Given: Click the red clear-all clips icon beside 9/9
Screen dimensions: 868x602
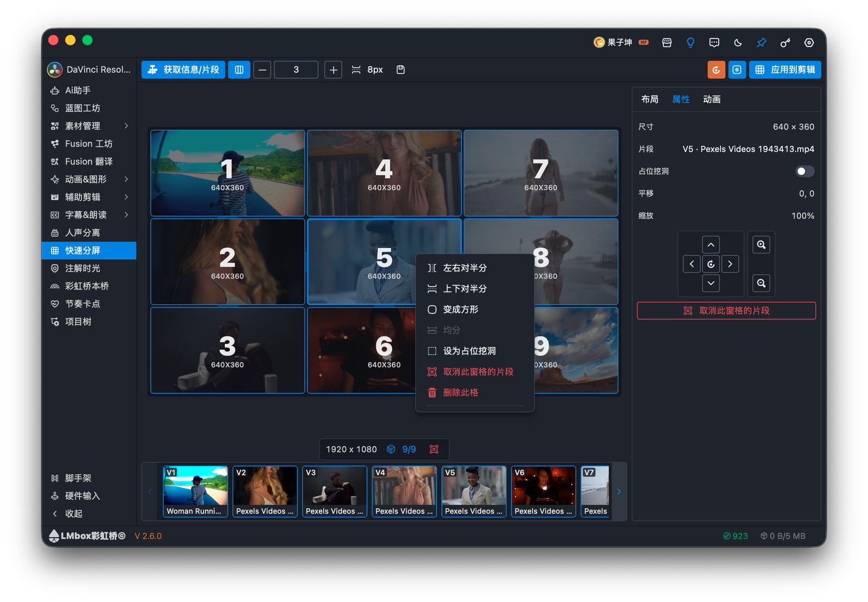Looking at the screenshot, I should click(x=434, y=449).
